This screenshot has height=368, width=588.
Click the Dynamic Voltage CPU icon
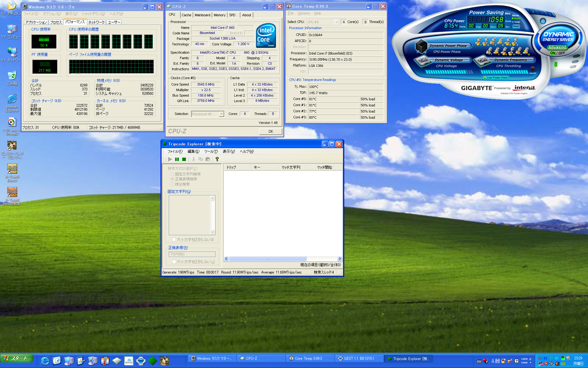point(423,60)
